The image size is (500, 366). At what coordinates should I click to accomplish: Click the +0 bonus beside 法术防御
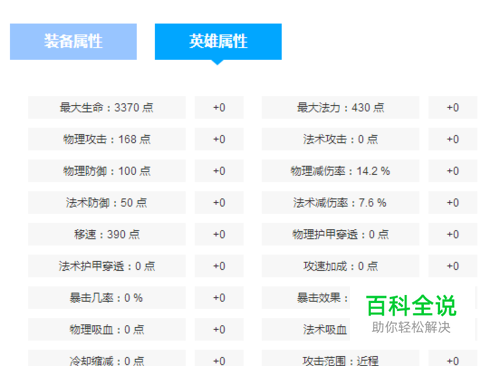point(219,202)
